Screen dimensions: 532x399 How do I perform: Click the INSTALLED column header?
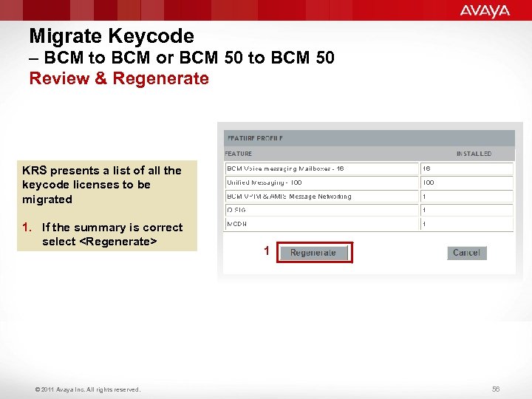tap(474, 154)
